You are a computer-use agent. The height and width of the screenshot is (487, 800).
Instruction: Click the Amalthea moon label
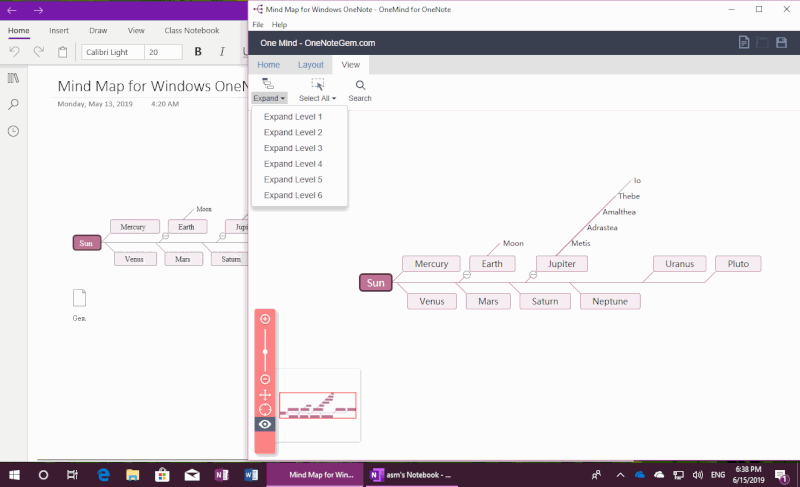click(x=619, y=212)
